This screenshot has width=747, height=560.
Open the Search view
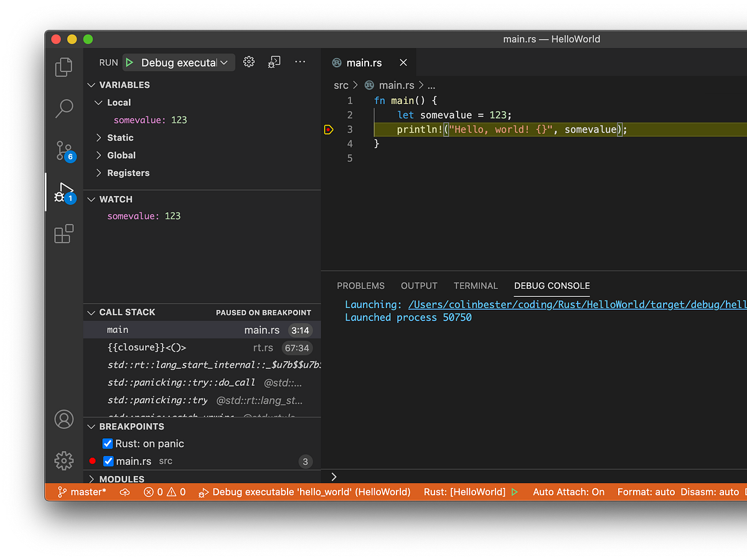(x=63, y=108)
